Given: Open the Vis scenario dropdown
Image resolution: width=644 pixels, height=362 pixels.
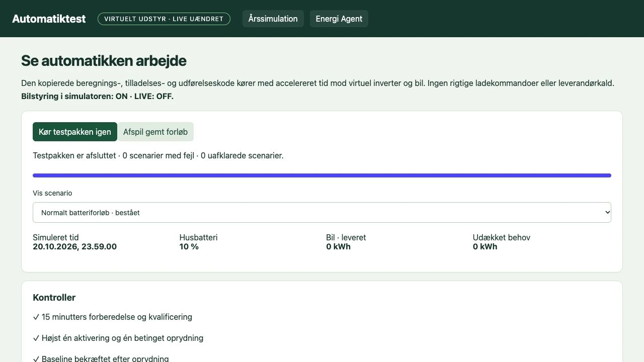Looking at the screenshot, I should point(322,212).
